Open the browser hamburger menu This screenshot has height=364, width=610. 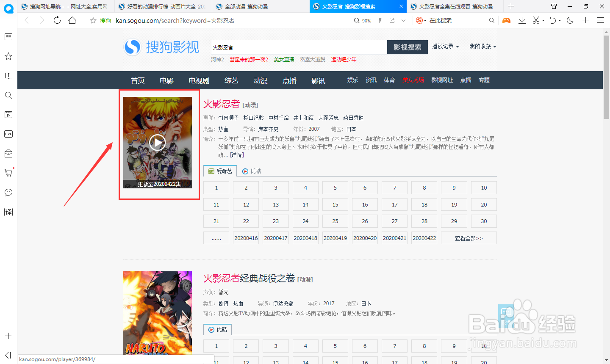601,20
